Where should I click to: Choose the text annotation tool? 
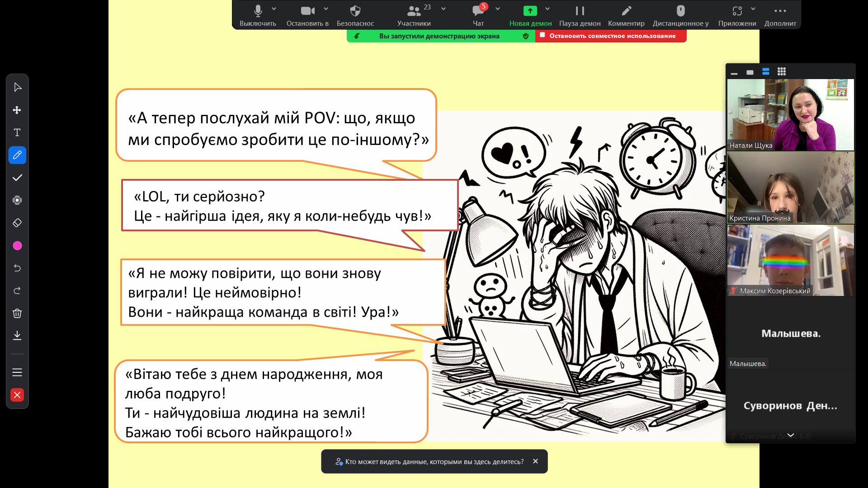[17, 132]
